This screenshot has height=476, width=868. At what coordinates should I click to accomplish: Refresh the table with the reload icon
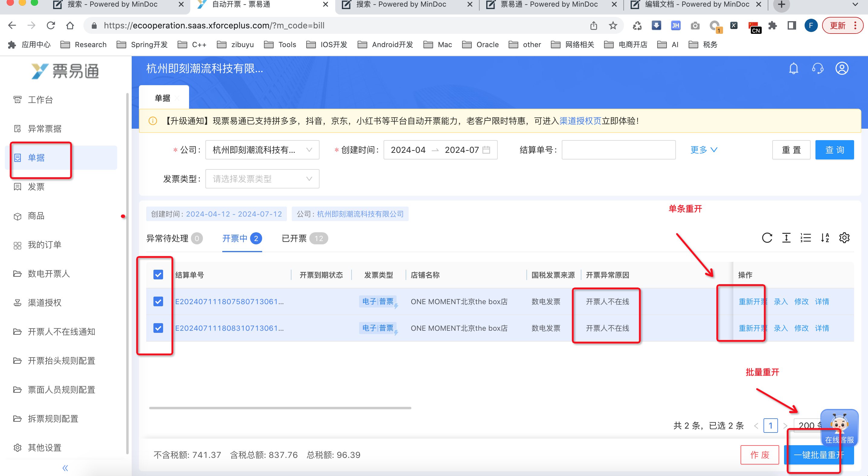[x=767, y=238]
